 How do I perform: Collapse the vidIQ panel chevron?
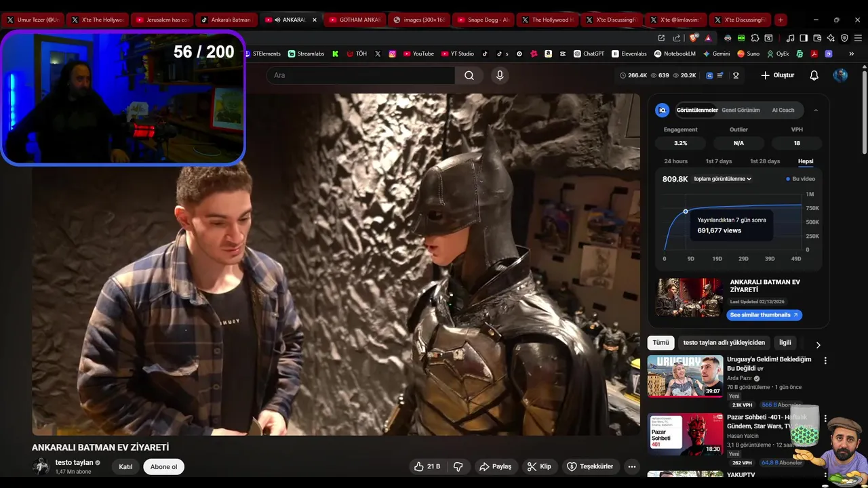coord(816,110)
